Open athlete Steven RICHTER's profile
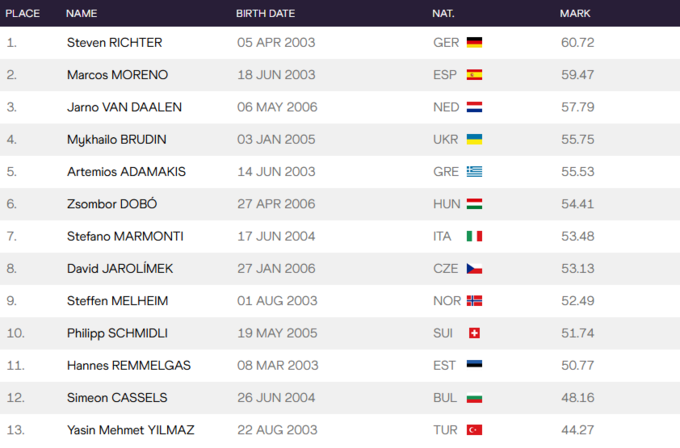 (114, 43)
